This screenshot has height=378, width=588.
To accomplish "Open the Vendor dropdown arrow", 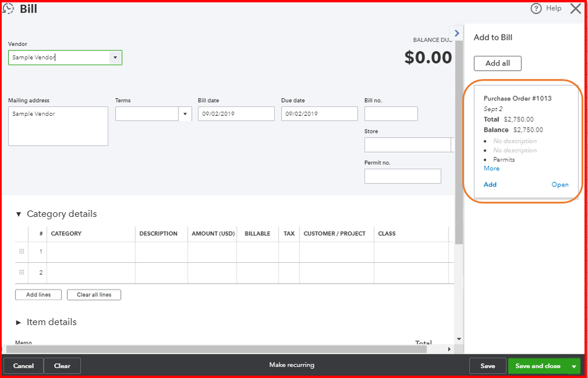I will 115,58.
